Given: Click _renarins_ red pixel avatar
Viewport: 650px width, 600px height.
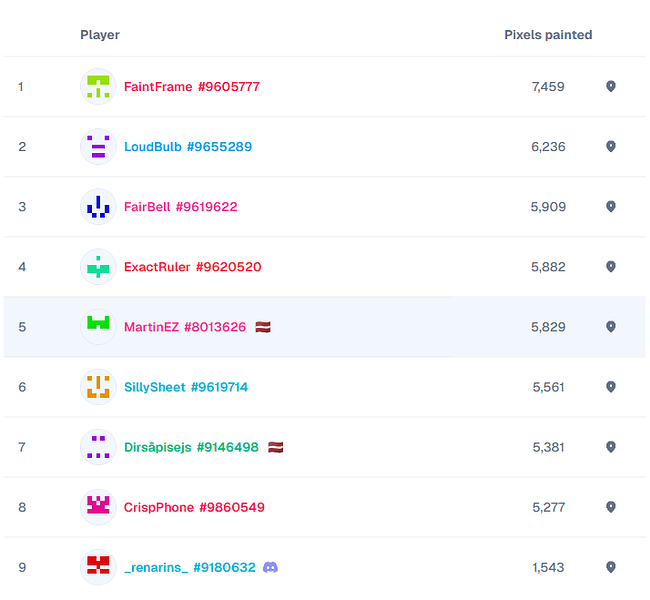Looking at the screenshot, I should [x=98, y=567].
